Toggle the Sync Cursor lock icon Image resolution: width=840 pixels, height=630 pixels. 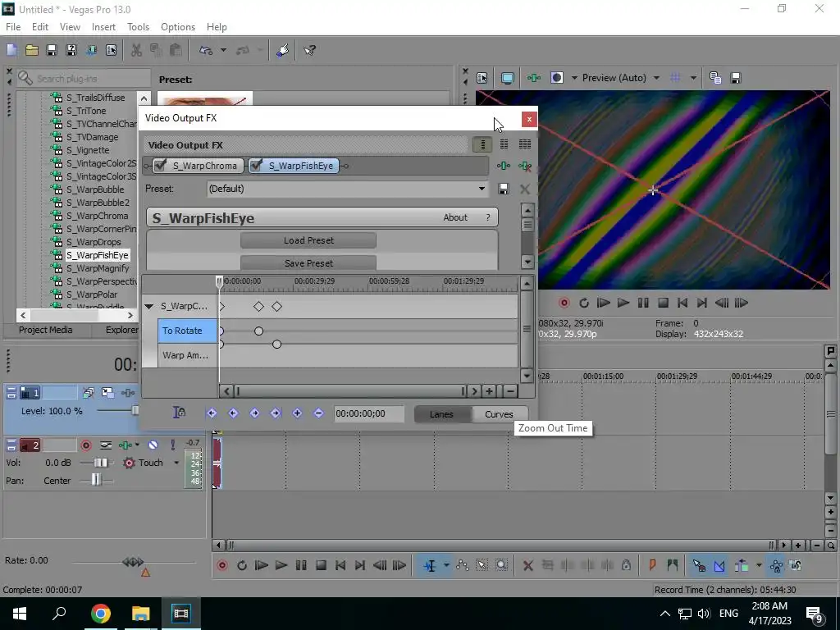click(179, 413)
